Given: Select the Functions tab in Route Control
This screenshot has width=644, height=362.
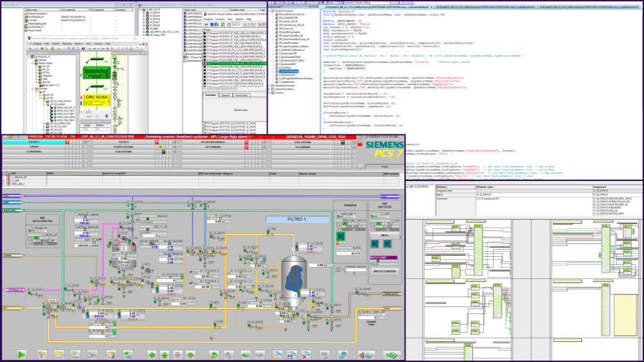Looking at the screenshot, I should (210, 94).
